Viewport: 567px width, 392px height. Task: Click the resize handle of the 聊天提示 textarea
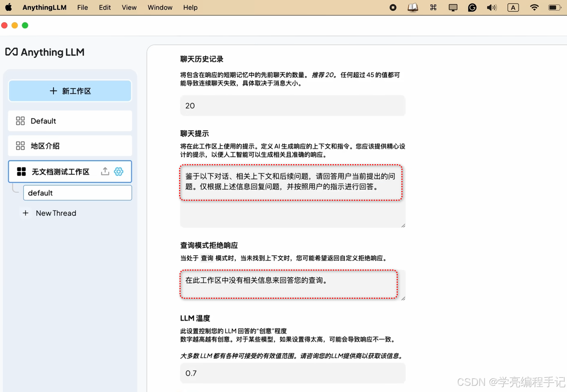point(403,225)
